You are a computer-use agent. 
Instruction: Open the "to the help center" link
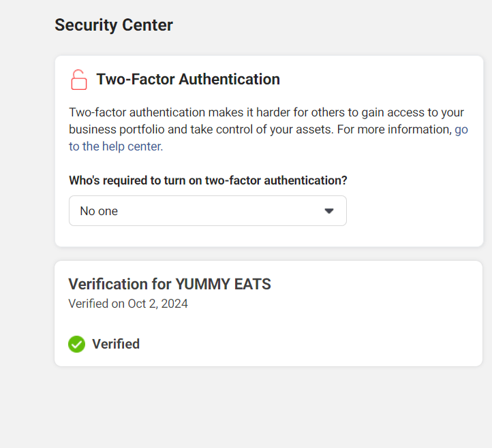(116, 146)
